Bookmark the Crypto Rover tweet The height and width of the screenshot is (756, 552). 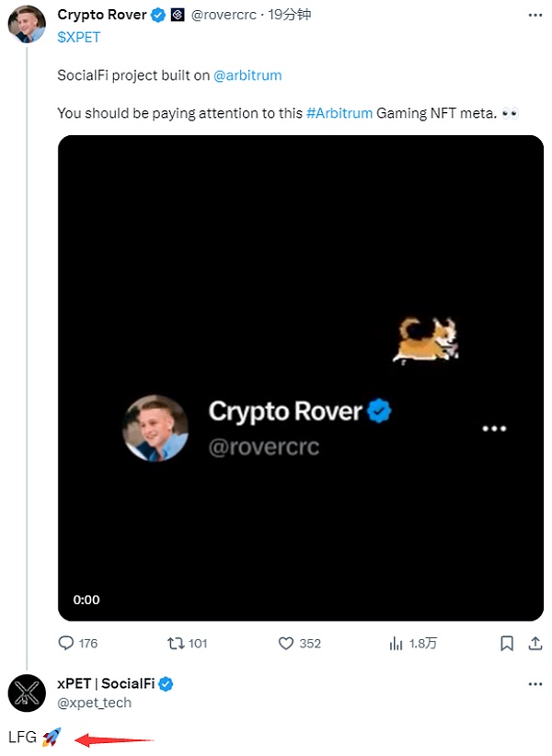(x=506, y=643)
